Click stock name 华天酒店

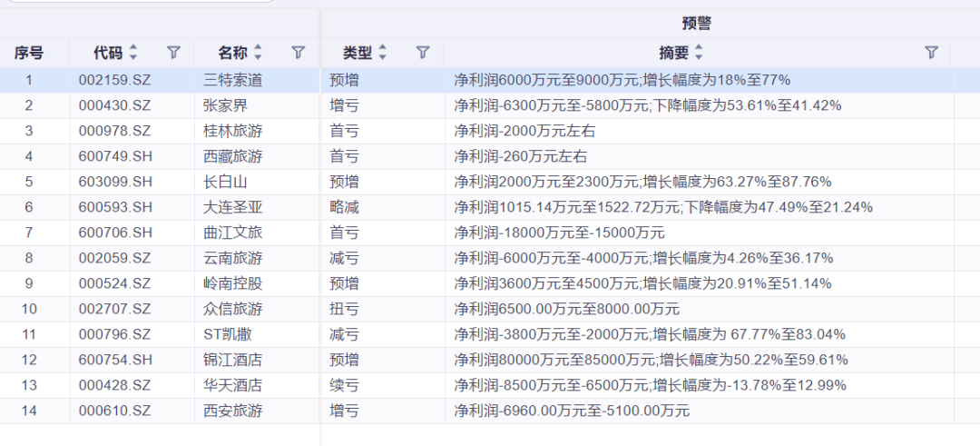pyautogui.click(x=232, y=385)
